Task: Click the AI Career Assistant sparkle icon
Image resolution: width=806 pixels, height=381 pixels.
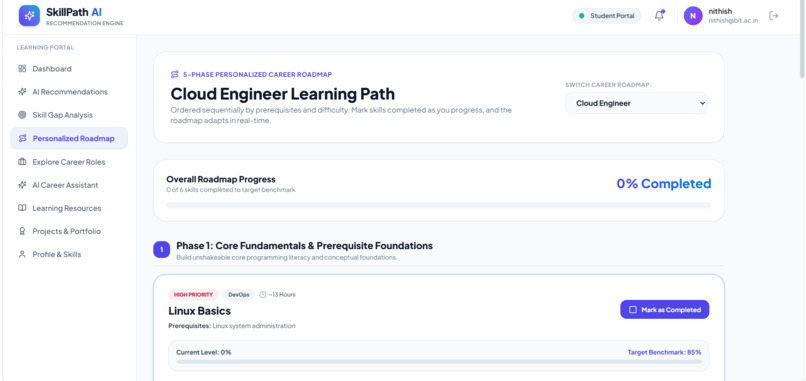Action: click(22, 185)
